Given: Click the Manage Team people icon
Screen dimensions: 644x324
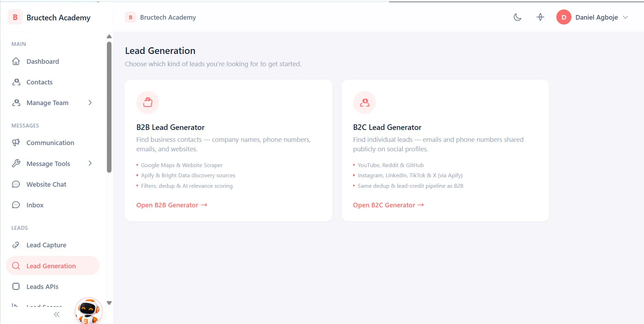Looking at the screenshot, I should [16, 103].
